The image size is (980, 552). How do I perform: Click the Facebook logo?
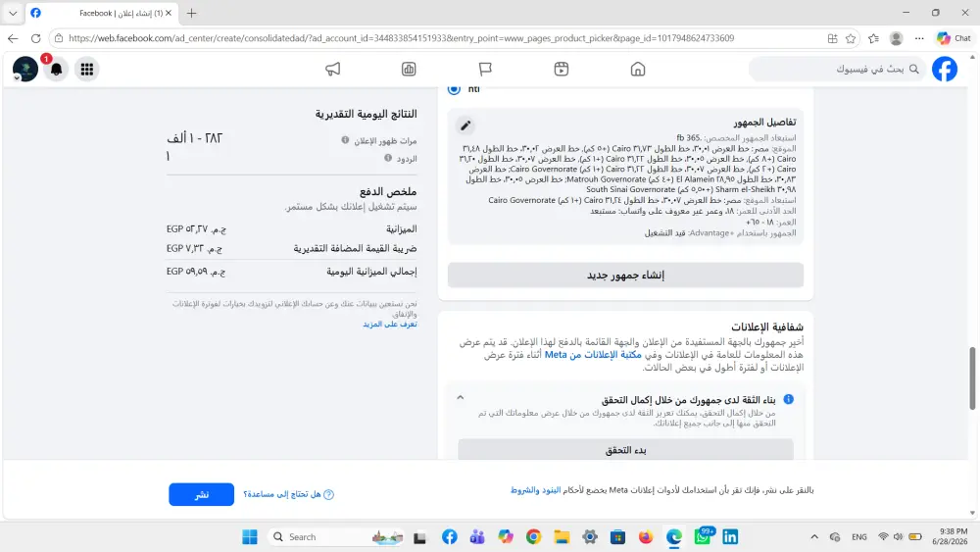tap(945, 69)
